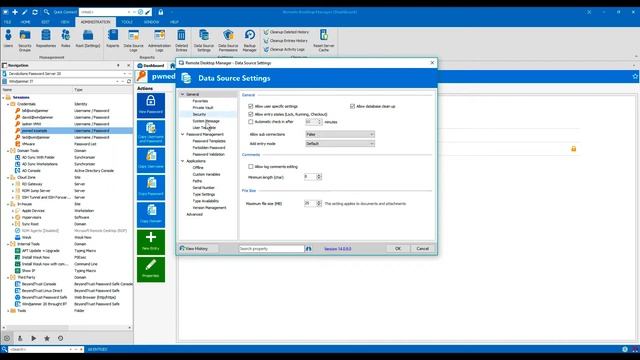Collapse the General section in settings tree
The width and height of the screenshot is (640, 360).
tap(182, 94)
